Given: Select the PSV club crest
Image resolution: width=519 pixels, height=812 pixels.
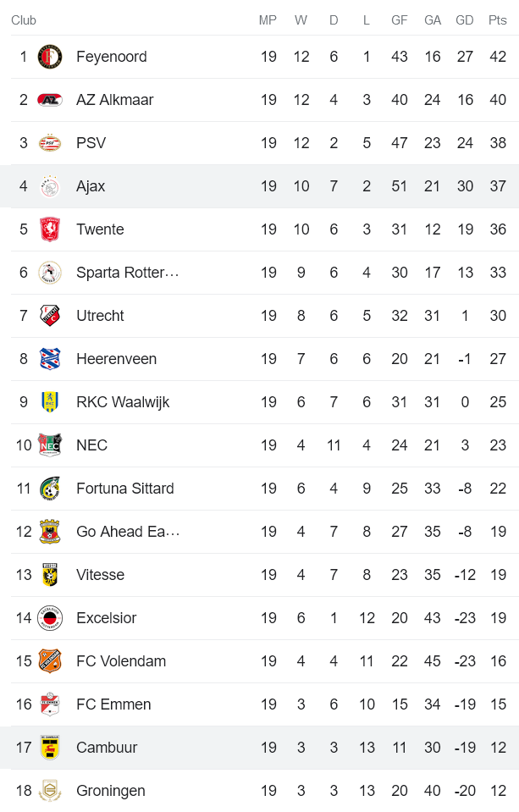Looking at the screenshot, I should point(50,143).
